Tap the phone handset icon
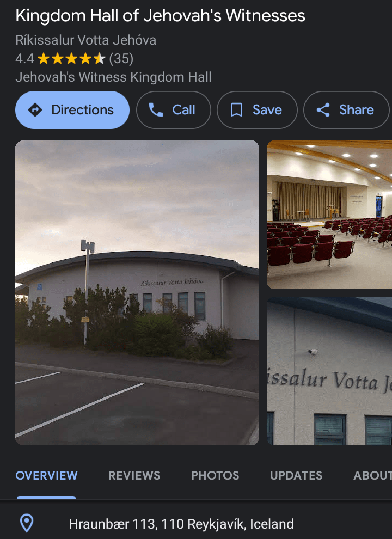This screenshot has height=539, width=392. (156, 110)
